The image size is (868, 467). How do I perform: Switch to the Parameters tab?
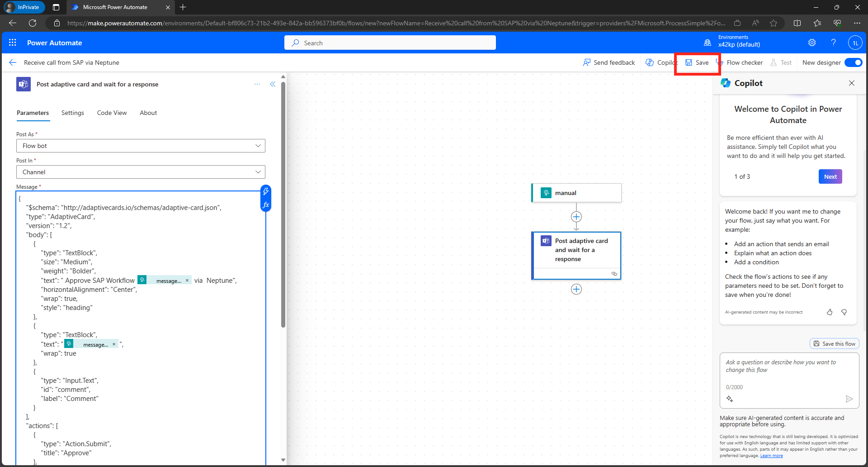coord(33,113)
